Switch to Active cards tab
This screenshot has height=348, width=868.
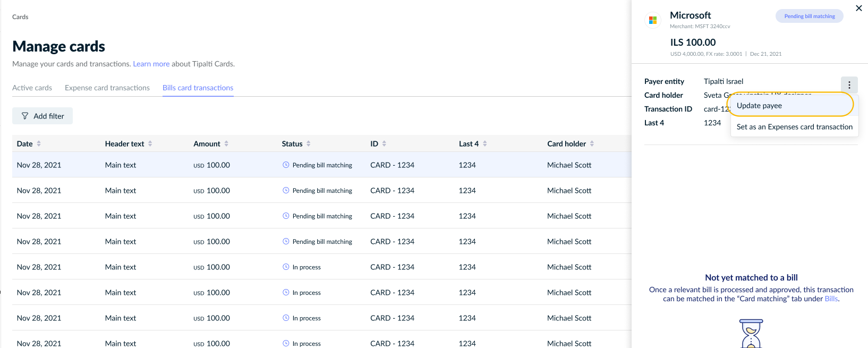point(32,88)
